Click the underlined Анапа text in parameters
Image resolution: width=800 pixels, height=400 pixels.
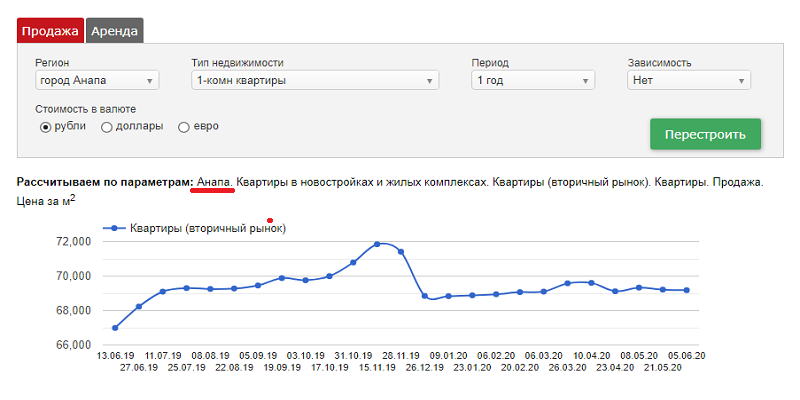click(214, 183)
